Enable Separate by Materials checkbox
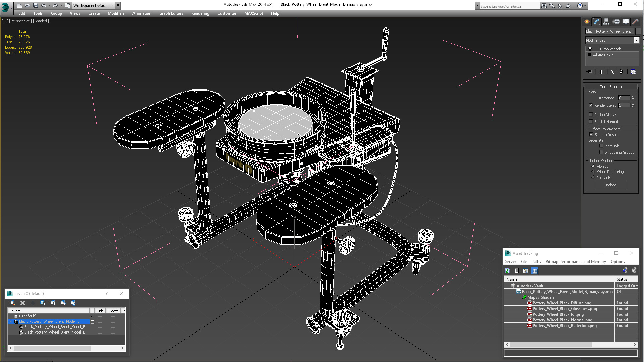The image size is (644, 362). 601,146
